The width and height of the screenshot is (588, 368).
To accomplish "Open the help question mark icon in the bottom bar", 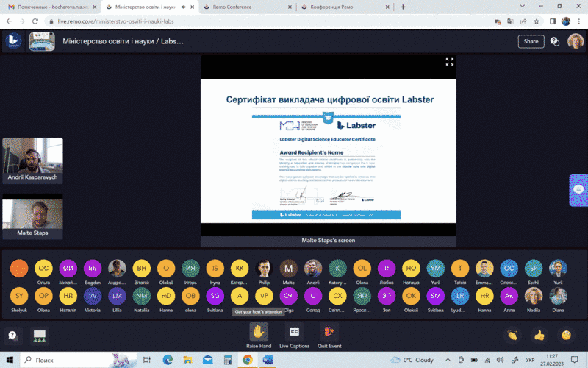I will [12, 336].
